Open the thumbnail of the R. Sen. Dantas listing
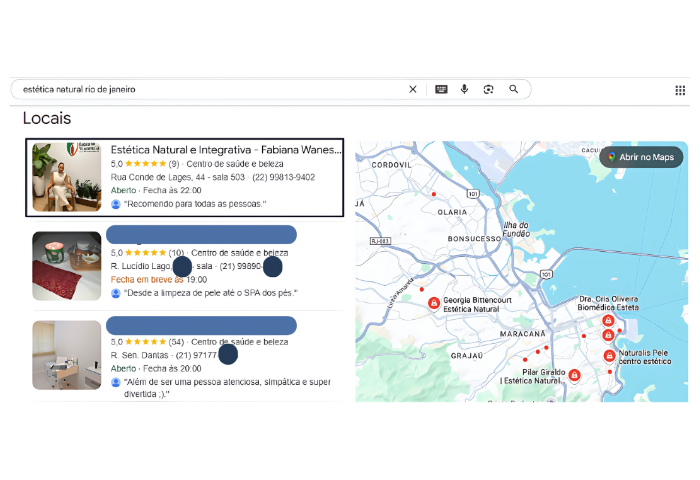700x480 pixels. click(x=67, y=355)
